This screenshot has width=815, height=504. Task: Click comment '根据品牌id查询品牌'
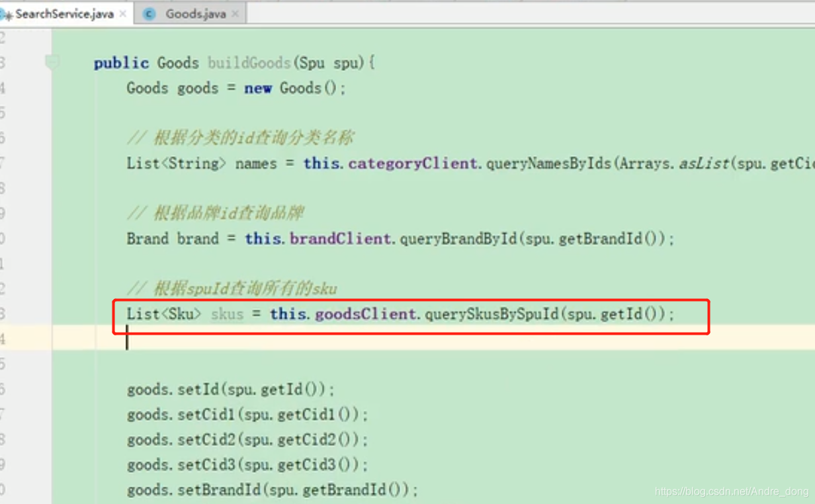pos(216,214)
